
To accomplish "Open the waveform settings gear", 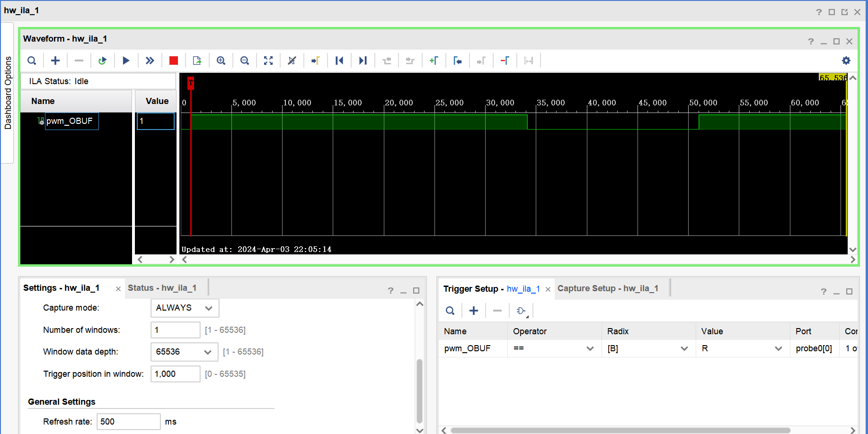I will [847, 60].
